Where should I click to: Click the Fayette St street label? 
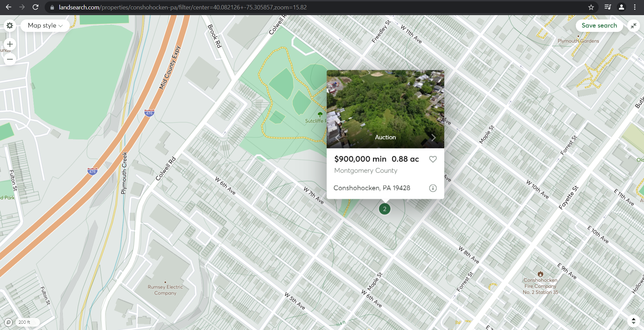568,197
